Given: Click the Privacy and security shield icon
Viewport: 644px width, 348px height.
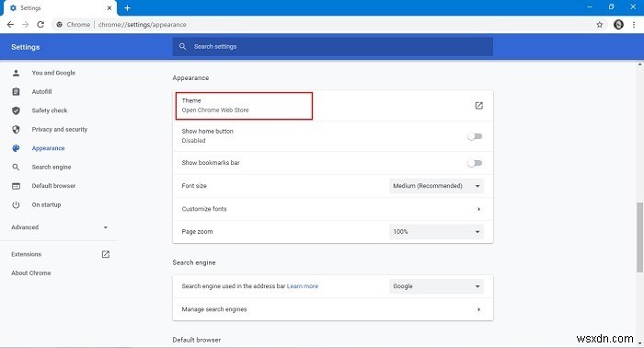Looking at the screenshot, I should [x=16, y=130].
